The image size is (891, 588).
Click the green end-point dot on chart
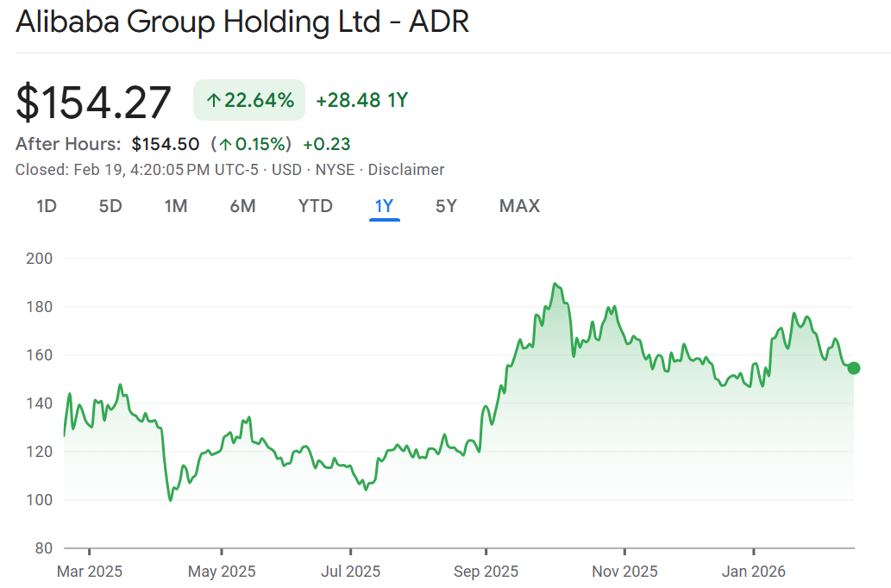854,368
